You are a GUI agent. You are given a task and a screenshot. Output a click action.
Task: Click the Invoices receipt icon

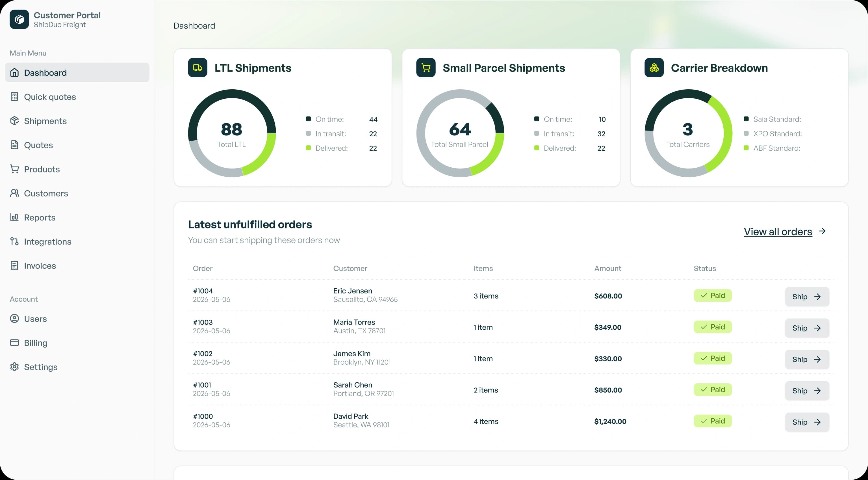click(x=14, y=265)
